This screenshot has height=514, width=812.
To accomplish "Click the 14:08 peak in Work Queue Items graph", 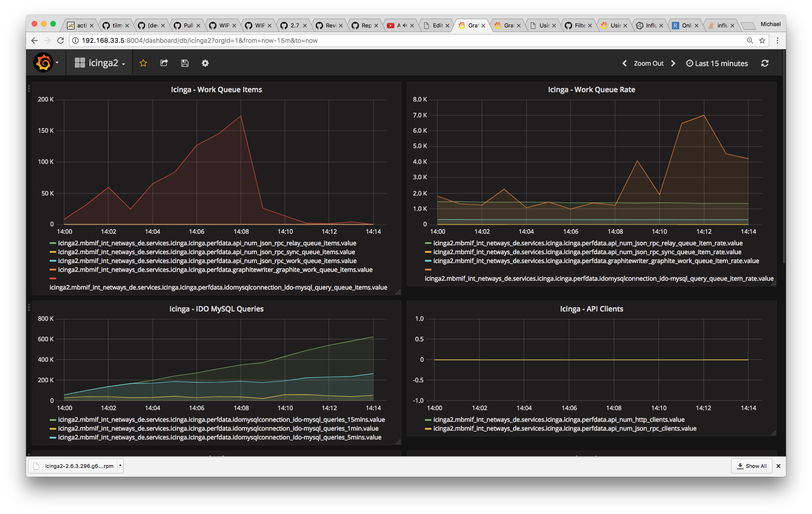I will [241, 116].
